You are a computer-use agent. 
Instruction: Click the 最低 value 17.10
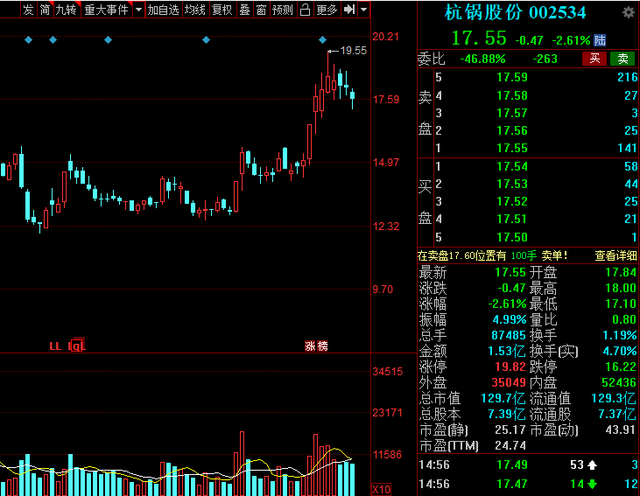620,304
